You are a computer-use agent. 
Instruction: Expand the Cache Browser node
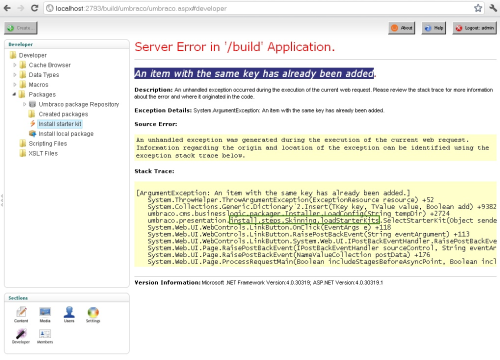(x=15, y=65)
